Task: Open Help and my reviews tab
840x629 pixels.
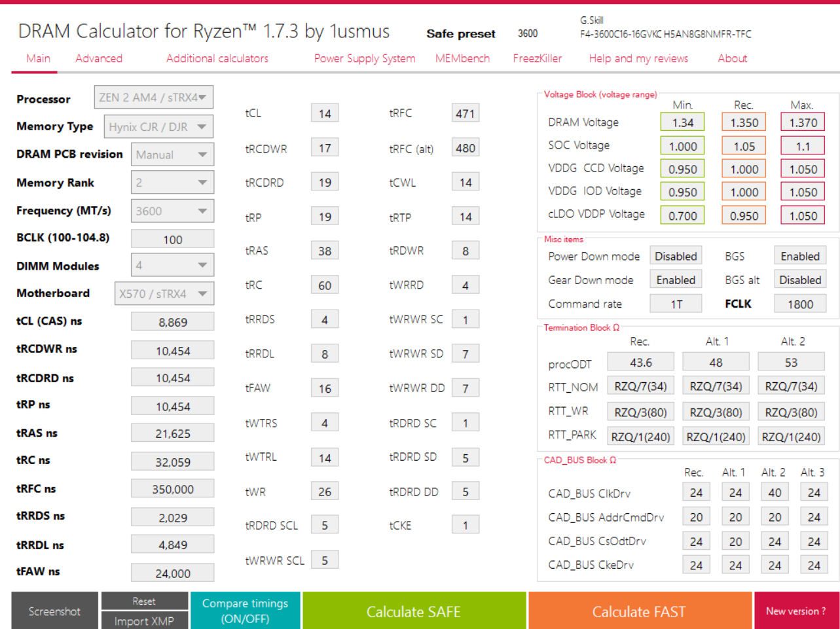Action: (x=638, y=58)
